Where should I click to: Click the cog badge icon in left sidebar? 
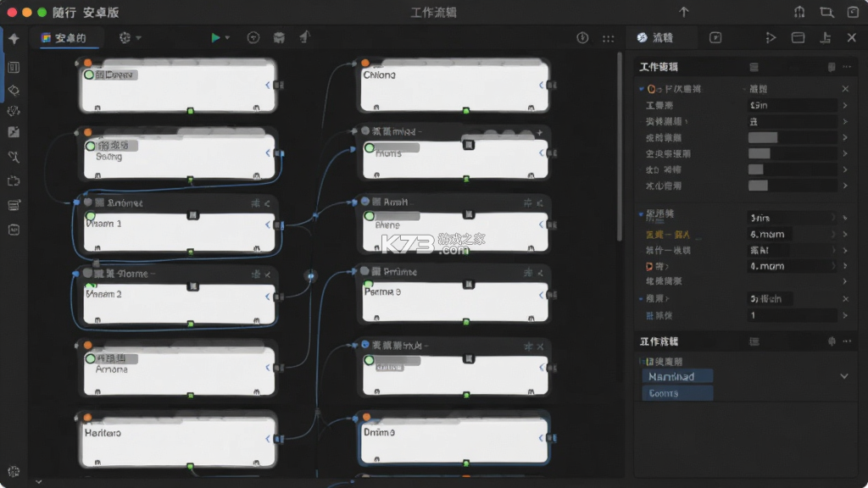[x=14, y=111]
